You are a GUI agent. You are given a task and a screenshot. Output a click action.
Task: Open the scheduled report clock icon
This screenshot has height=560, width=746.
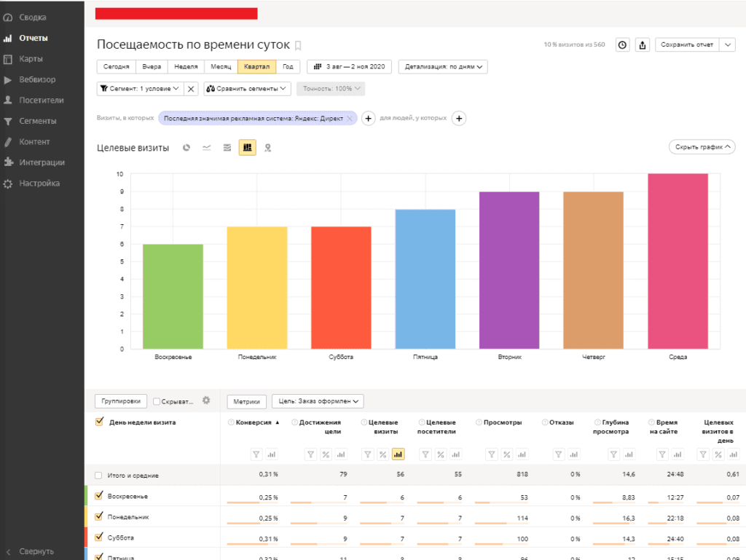622,45
